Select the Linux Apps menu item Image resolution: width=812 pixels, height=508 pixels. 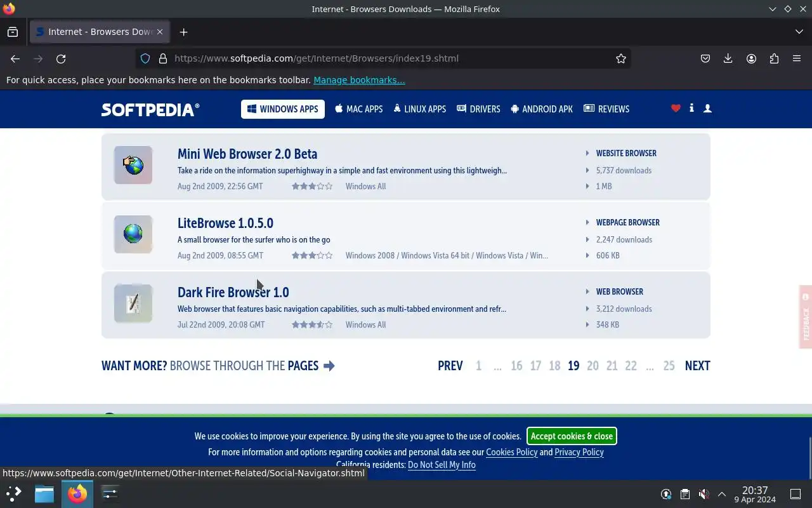(x=419, y=109)
